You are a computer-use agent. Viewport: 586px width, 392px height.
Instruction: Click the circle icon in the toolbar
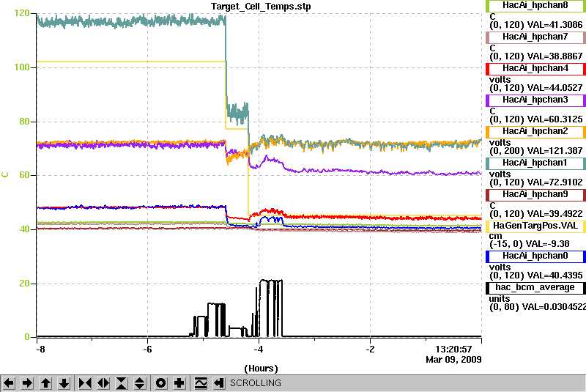point(161,383)
